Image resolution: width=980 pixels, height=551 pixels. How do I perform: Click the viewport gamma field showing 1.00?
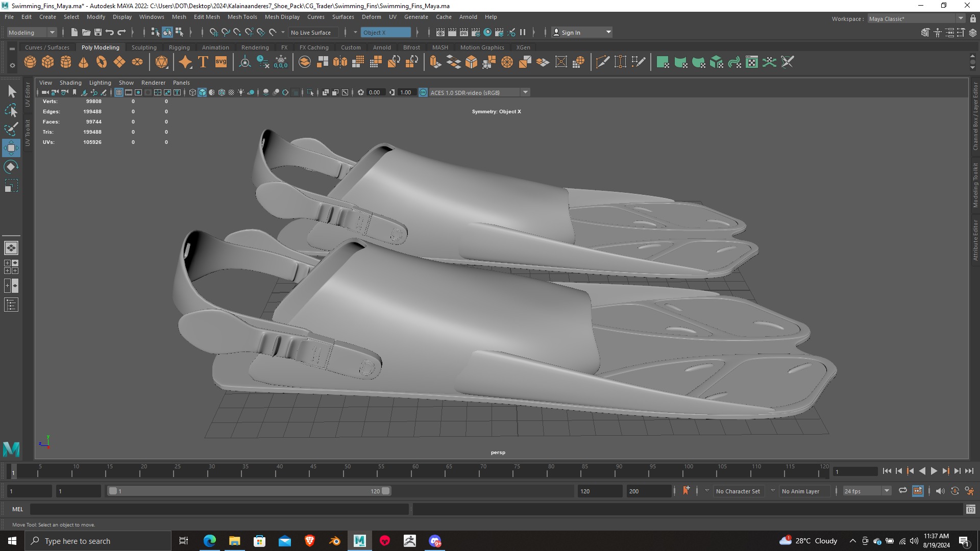[x=406, y=92]
